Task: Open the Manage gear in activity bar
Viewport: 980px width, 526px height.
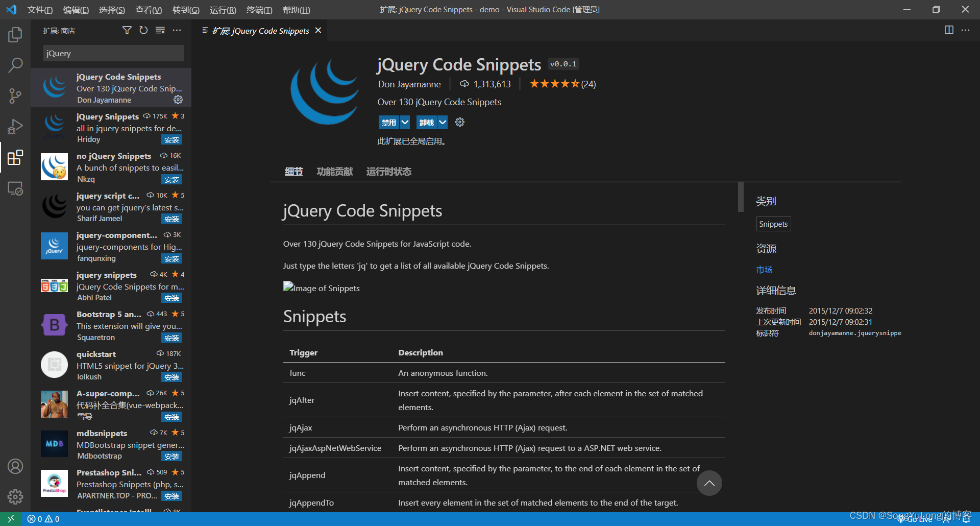Action: point(15,496)
